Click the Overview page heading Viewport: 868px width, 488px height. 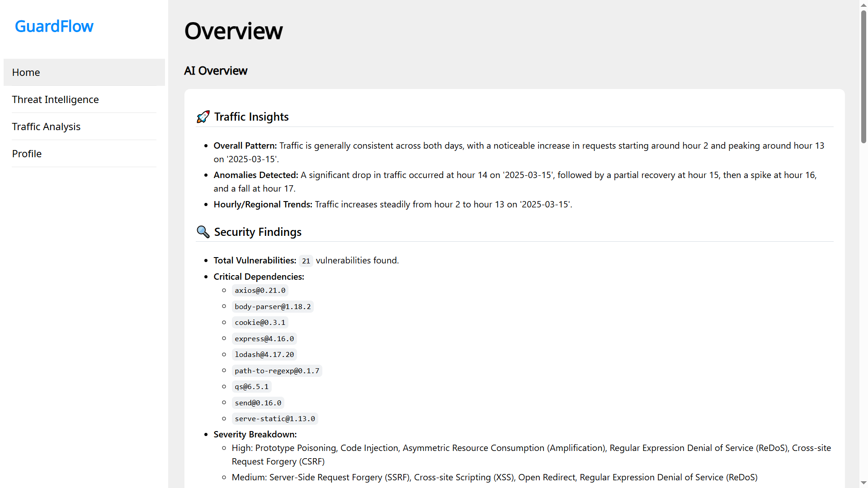click(x=233, y=31)
